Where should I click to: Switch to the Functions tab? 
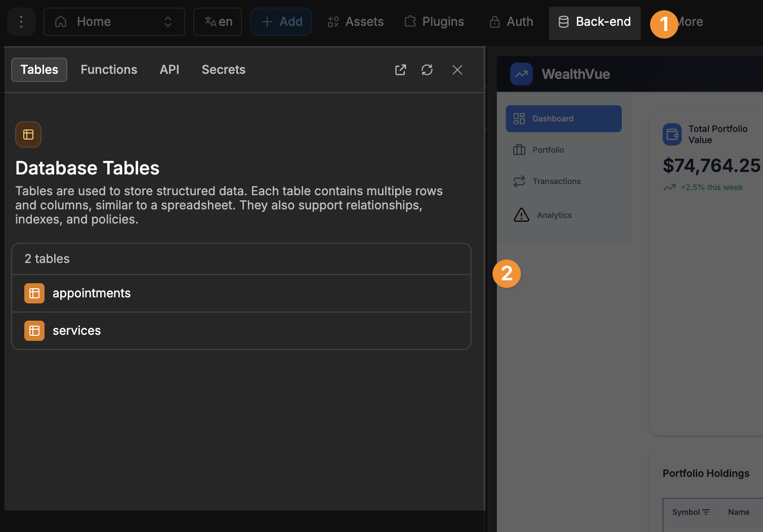click(109, 69)
